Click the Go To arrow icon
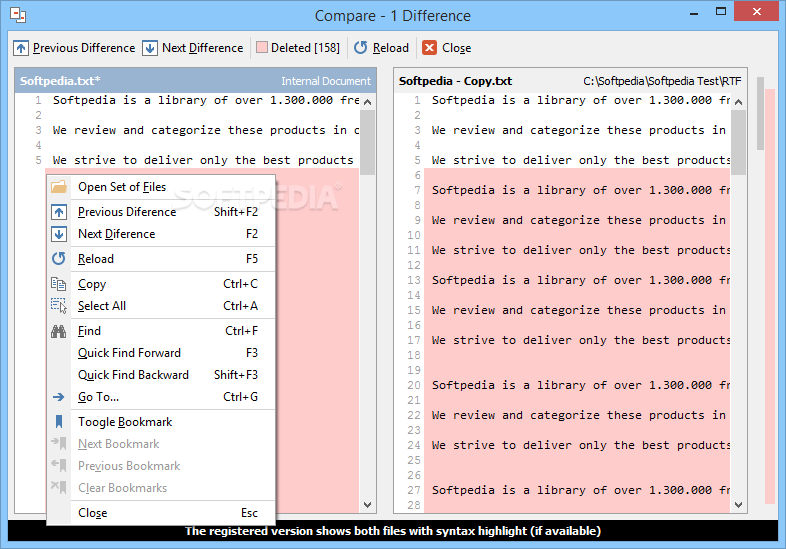 coord(59,397)
